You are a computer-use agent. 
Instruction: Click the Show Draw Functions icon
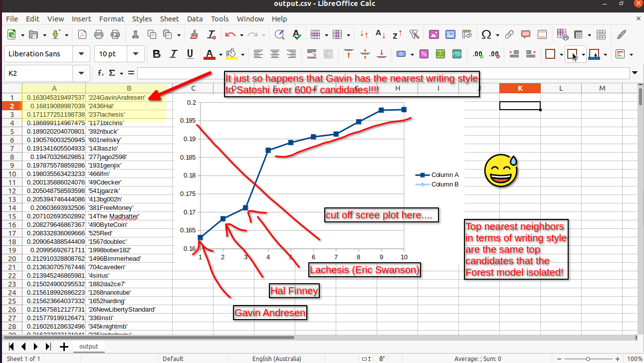coord(621,34)
